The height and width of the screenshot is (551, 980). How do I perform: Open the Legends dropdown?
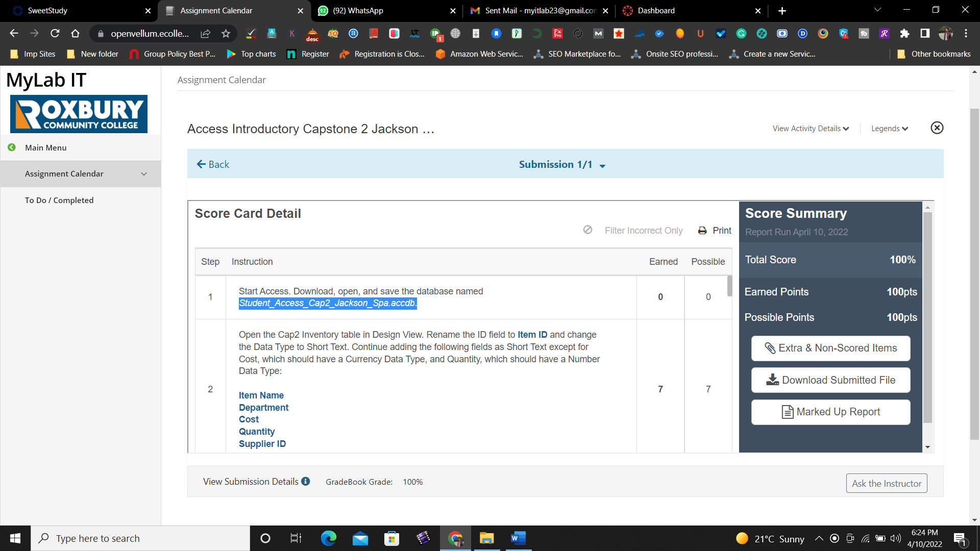coord(889,129)
